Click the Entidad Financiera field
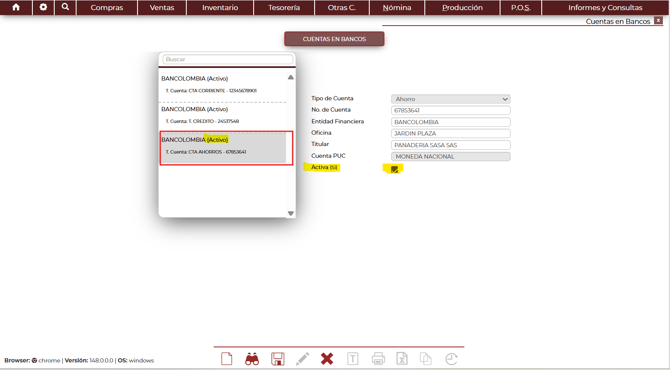Screen dimensions: 670x370 [x=450, y=122]
